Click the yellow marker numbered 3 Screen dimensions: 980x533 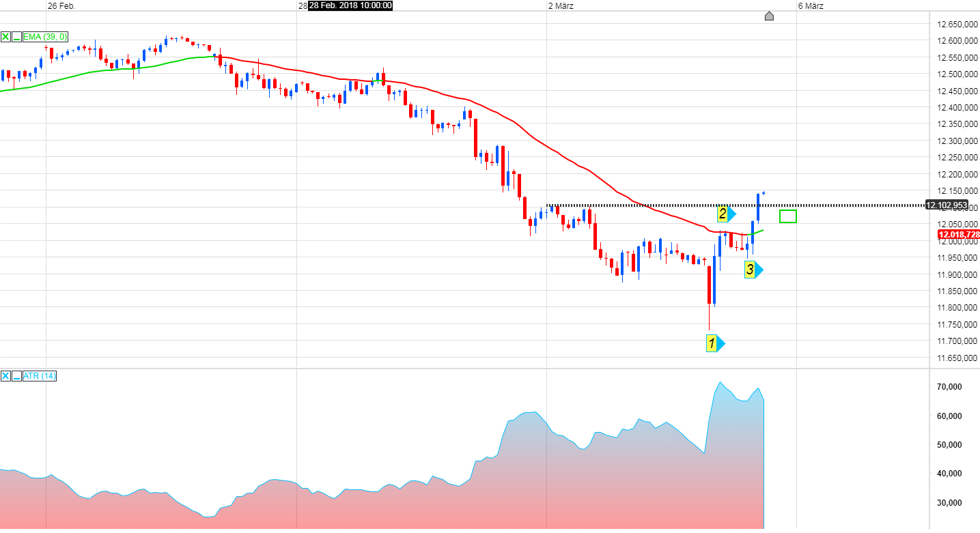[750, 270]
